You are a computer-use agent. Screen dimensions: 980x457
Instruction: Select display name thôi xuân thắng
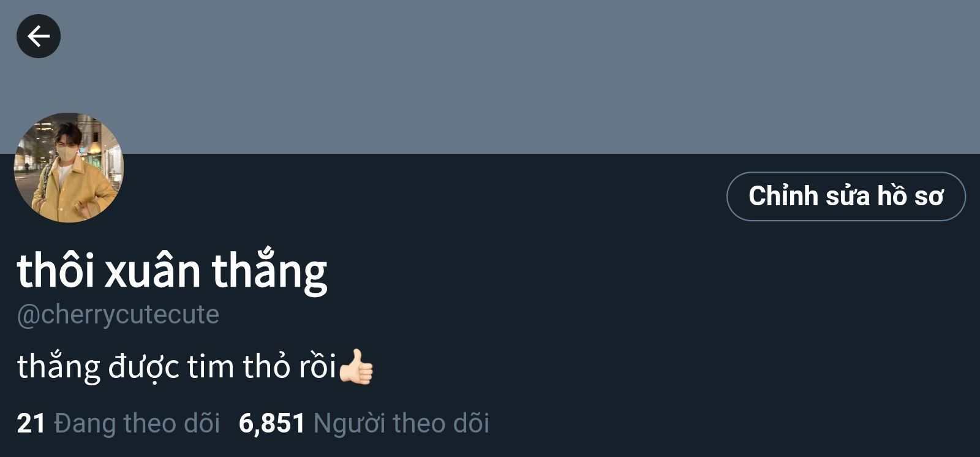(x=172, y=270)
